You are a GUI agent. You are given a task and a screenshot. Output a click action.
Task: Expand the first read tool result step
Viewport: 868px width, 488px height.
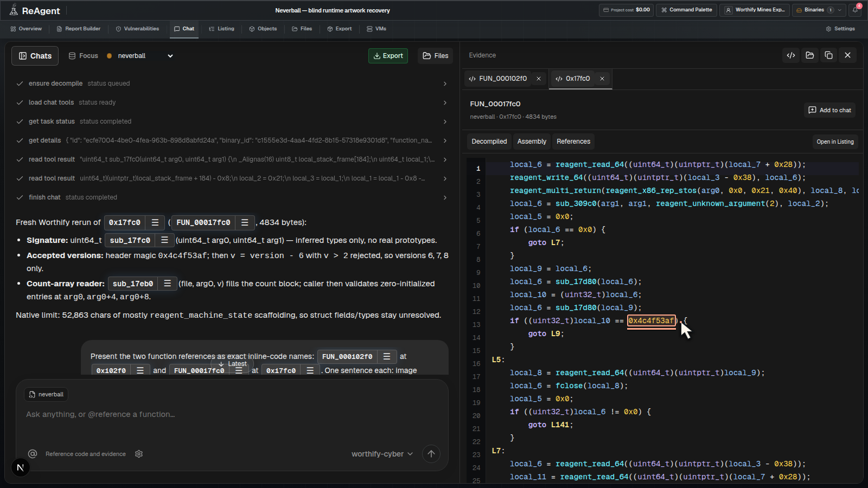tap(232, 159)
